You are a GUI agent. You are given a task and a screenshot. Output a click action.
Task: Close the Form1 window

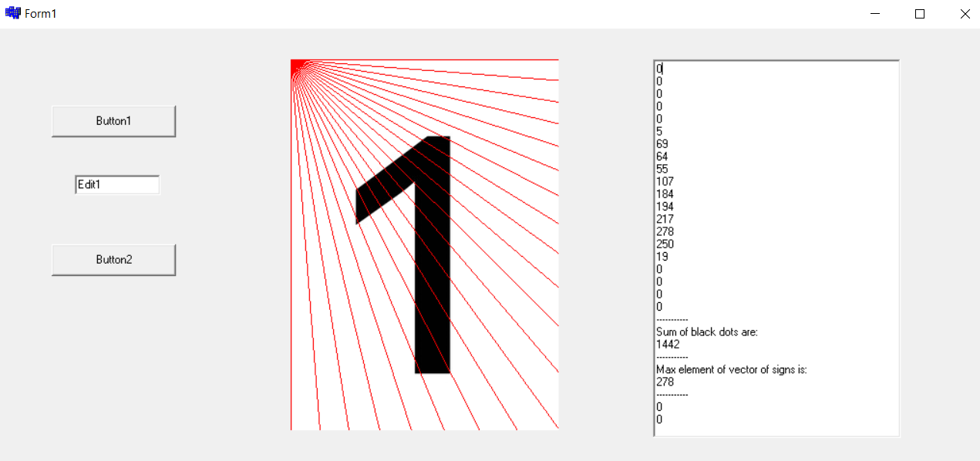pyautogui.click(x=965, y=14)
